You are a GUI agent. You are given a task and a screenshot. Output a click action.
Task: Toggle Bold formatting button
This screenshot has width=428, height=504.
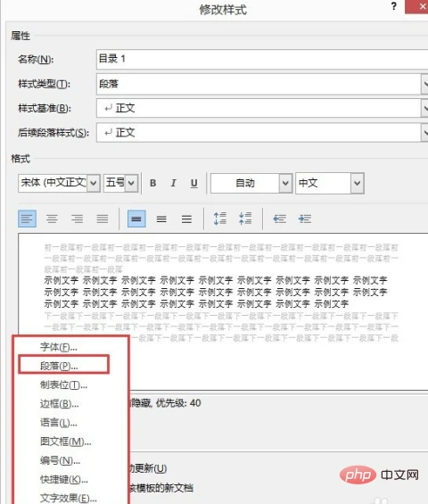[153, 183]
